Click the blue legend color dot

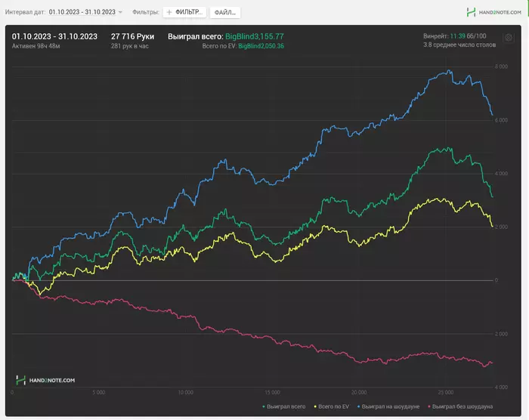pyautogui.click(x=358, y=406)
